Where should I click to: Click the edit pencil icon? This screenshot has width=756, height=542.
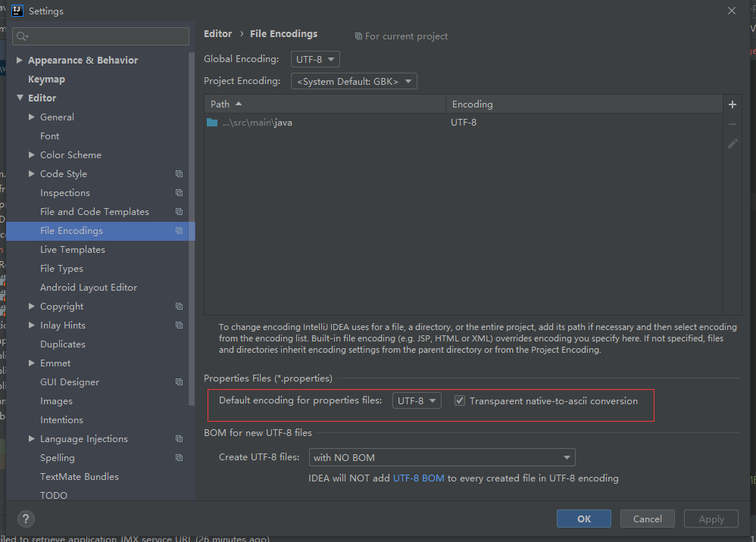pyautogui.click(x=733, y=144)
